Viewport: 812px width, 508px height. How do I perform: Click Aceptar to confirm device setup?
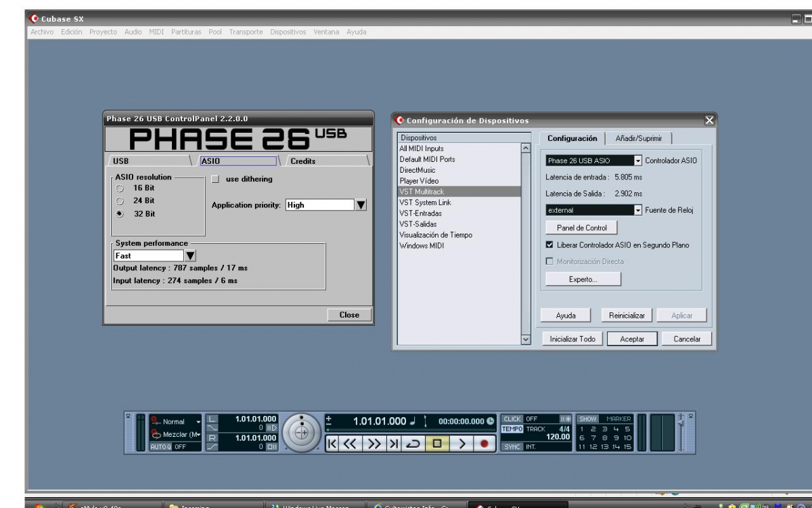pos(632,339)
